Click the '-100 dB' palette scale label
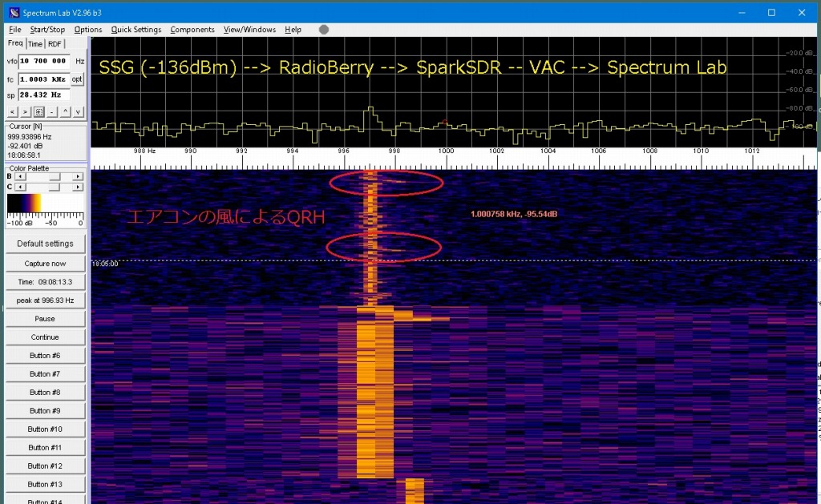821x504 pixels. point(19,223)
